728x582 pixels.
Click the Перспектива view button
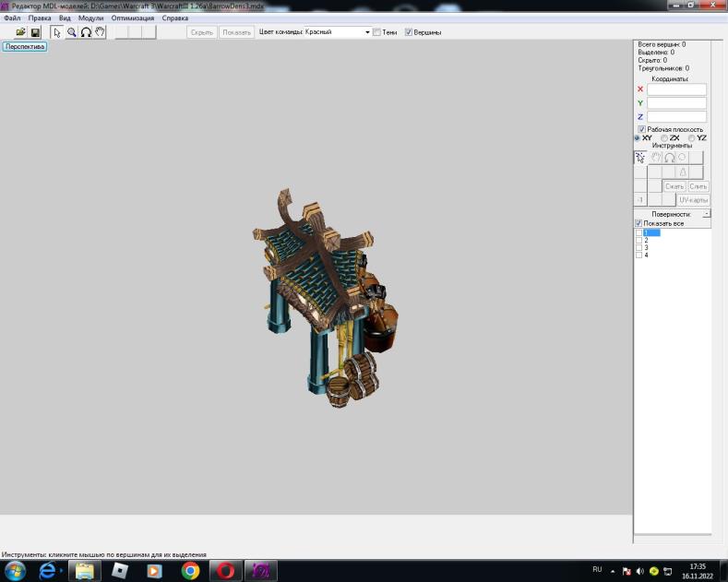click(x=25, y=46)
